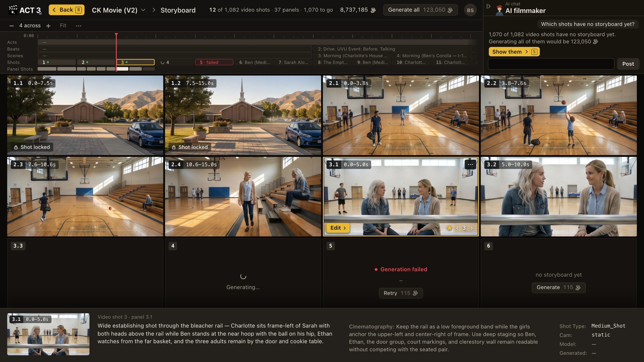Click the AI filmmaker avatar icon

pyautogui.click(x=499, y=10)
